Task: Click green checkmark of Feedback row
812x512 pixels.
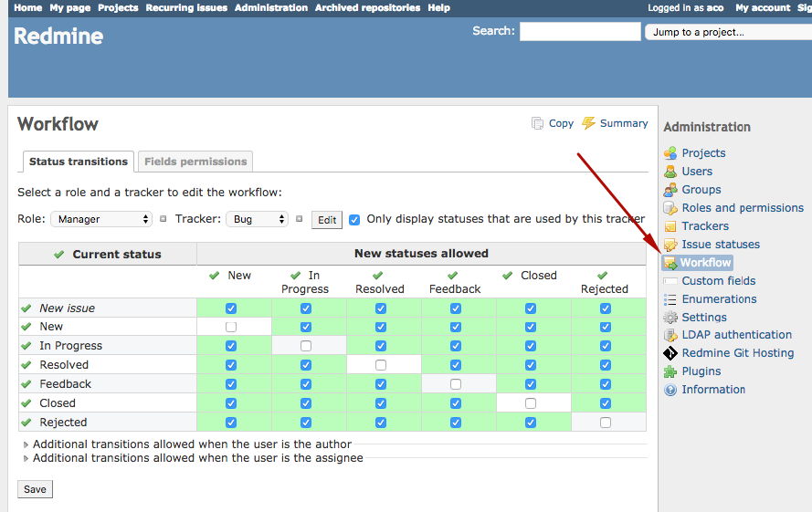Action: coord(26,384)
